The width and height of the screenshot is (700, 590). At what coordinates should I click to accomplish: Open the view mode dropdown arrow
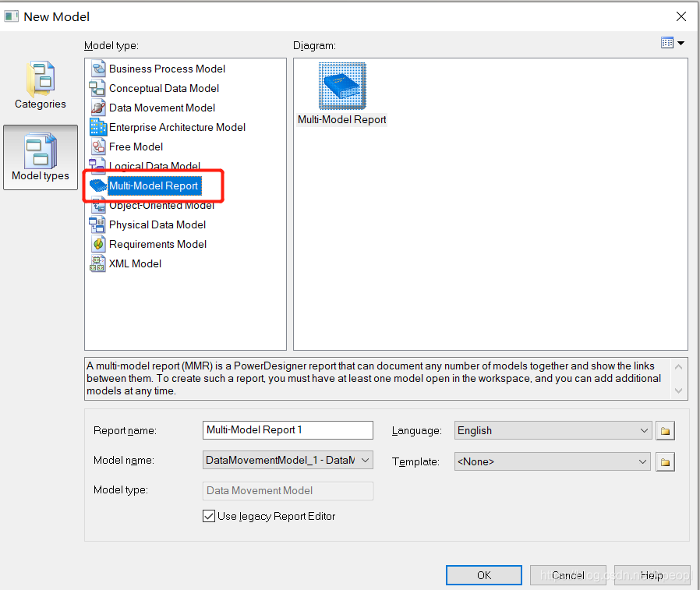tap(681, 44)
